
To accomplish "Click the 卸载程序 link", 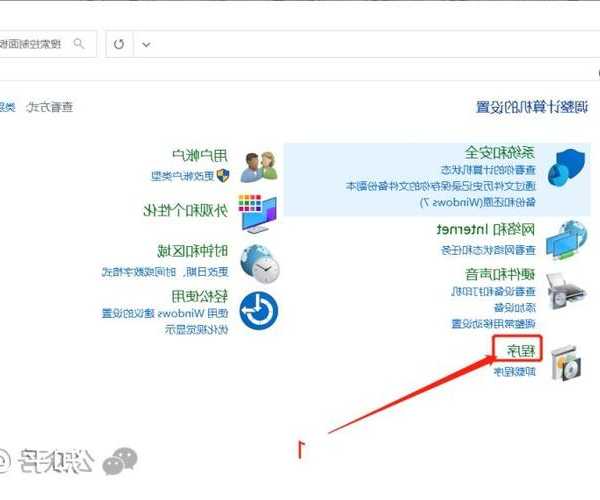I will [x=515, y=371].
